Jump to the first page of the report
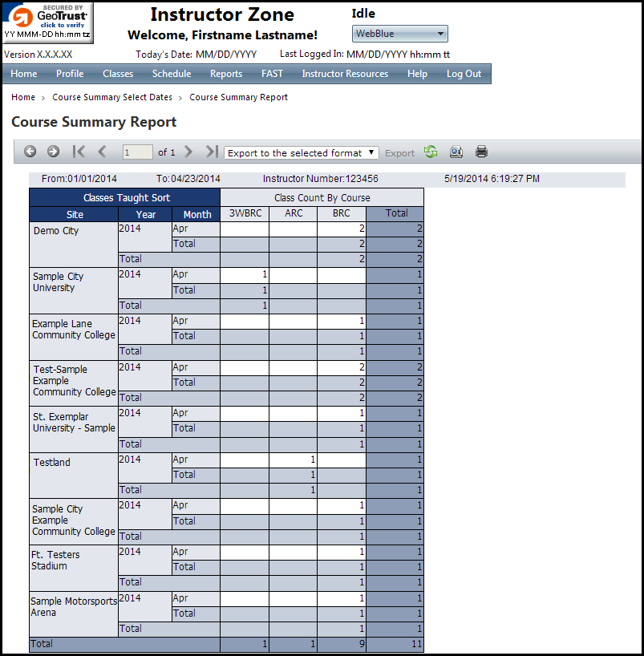 click(78, 152)
